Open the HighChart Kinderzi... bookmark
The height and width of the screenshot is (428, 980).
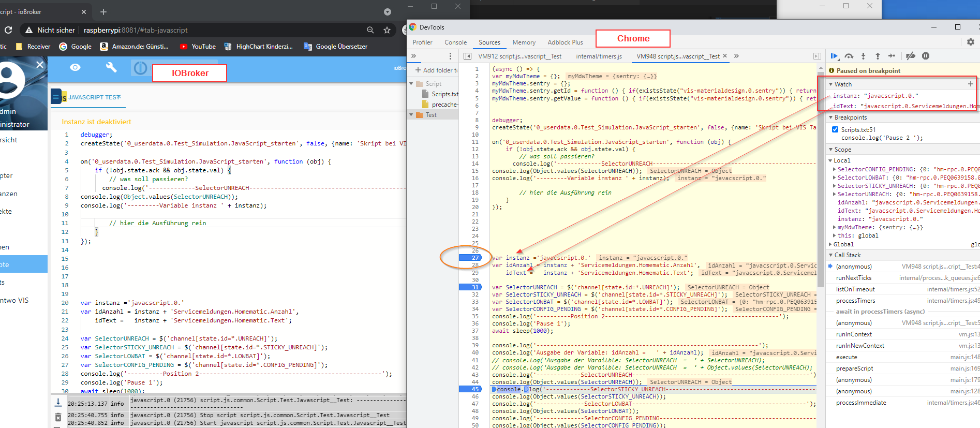click(x=259, y=47)
